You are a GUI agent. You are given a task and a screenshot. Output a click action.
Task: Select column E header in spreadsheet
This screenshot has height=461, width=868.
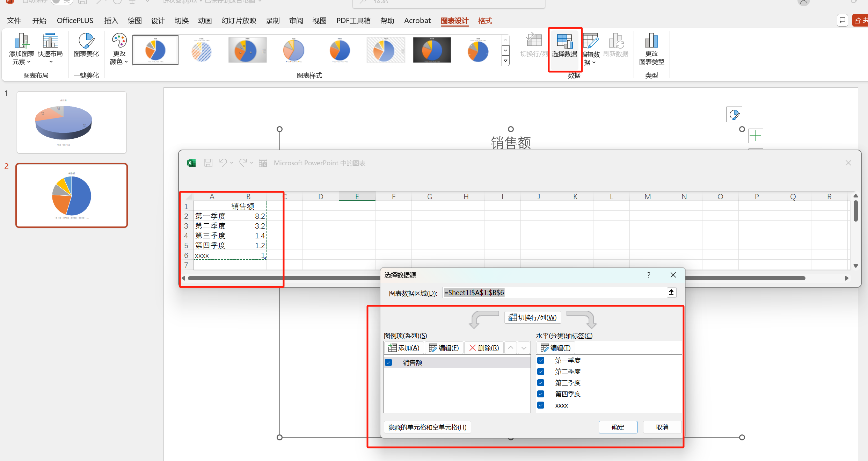coord(357,196)
